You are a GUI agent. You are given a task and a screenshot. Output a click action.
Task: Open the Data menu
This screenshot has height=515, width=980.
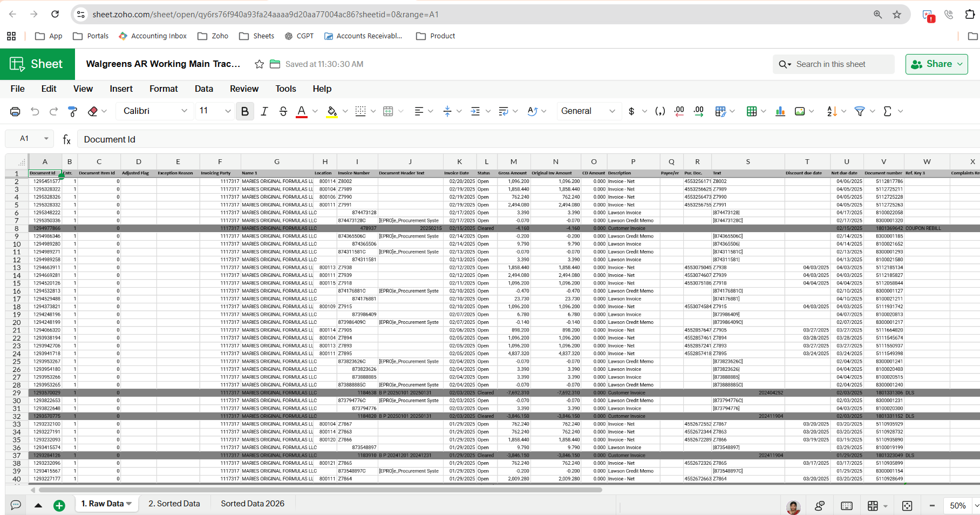[x=204, y=89]
